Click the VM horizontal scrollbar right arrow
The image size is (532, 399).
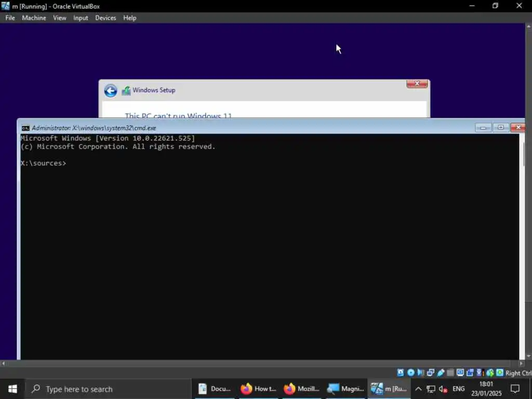pyautogui.click(x=522, y=363)
